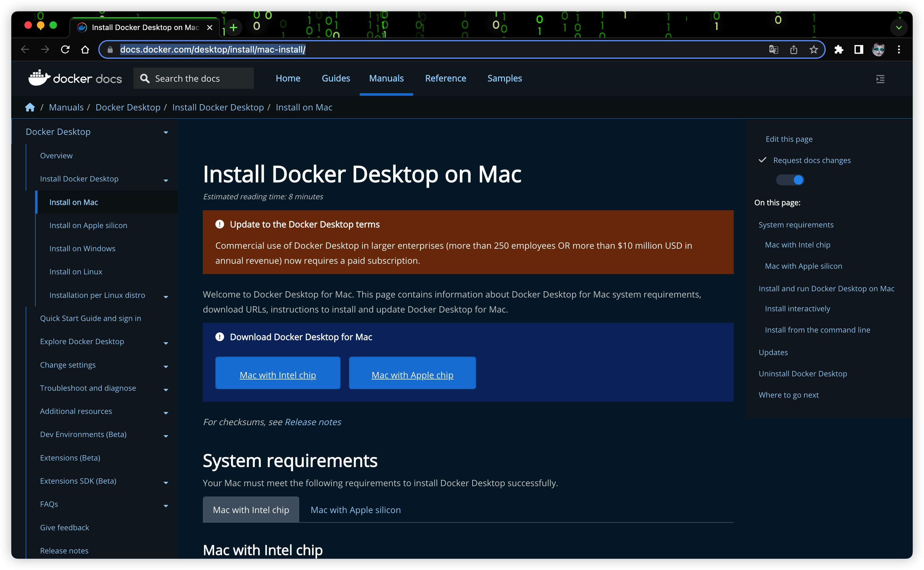This screenshot has width=924, height=570.
Task: Click the lock icon in address bar
Action: pyautogui.click(x=110, y=49)
